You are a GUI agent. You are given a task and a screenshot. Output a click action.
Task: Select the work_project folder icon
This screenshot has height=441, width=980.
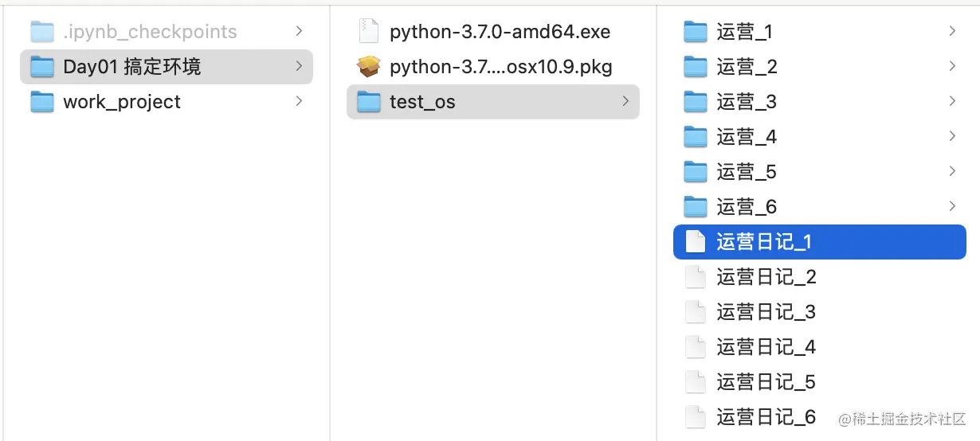pos(41,102)
